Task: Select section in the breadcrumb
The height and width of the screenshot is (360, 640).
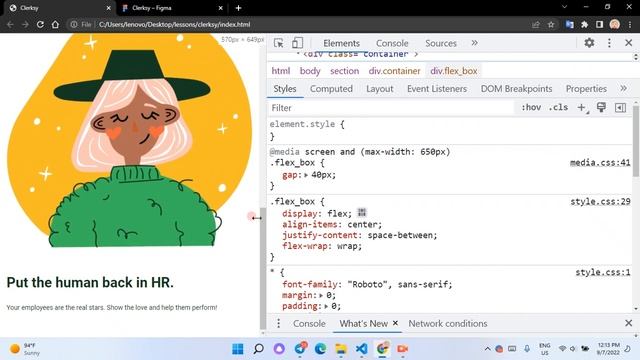Action: point(344,71)
